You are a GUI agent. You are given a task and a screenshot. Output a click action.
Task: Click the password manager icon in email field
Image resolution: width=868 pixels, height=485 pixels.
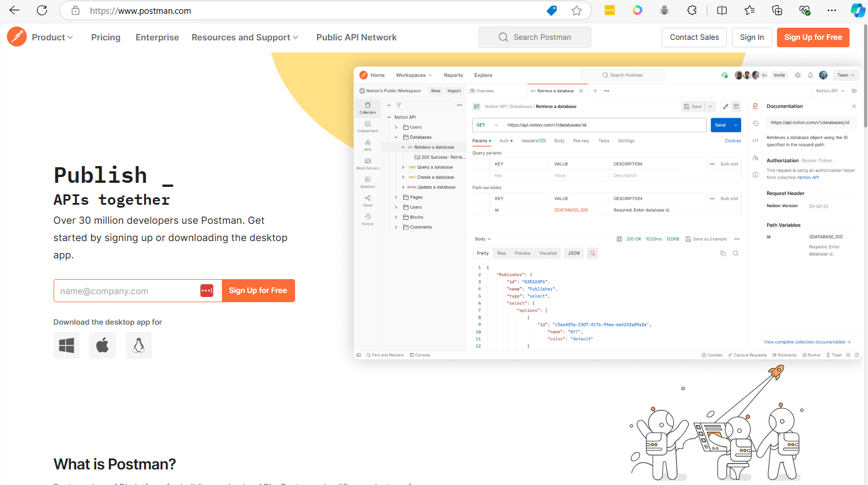click(x=207, y=291)
